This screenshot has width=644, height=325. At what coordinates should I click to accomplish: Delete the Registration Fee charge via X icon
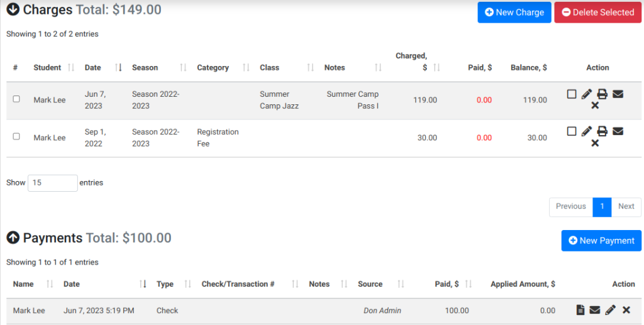(595, 143)
